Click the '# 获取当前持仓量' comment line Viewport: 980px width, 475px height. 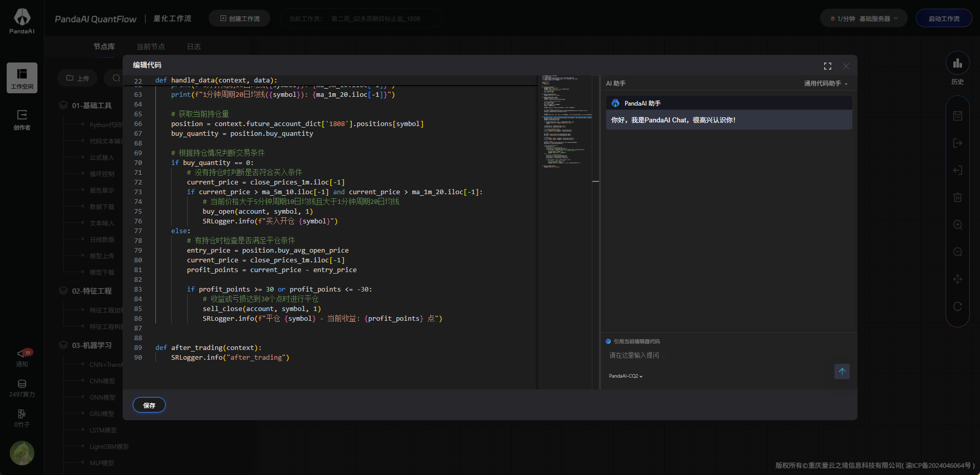point(200,114)
